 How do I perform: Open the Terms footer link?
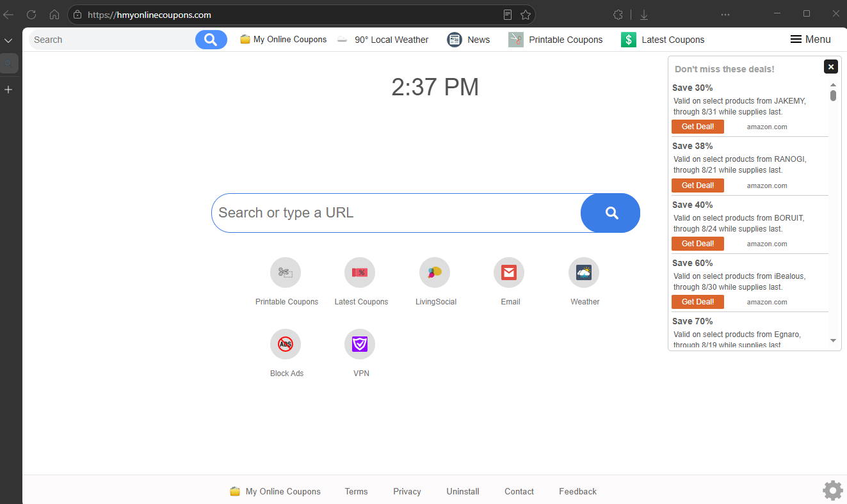point(356,491)
